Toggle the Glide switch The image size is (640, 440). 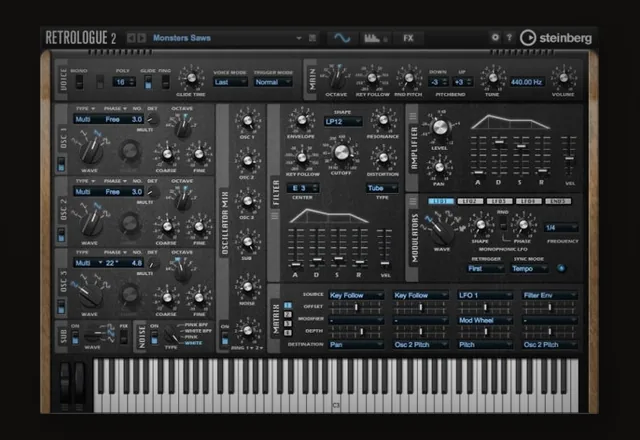[x=148, y=82]
